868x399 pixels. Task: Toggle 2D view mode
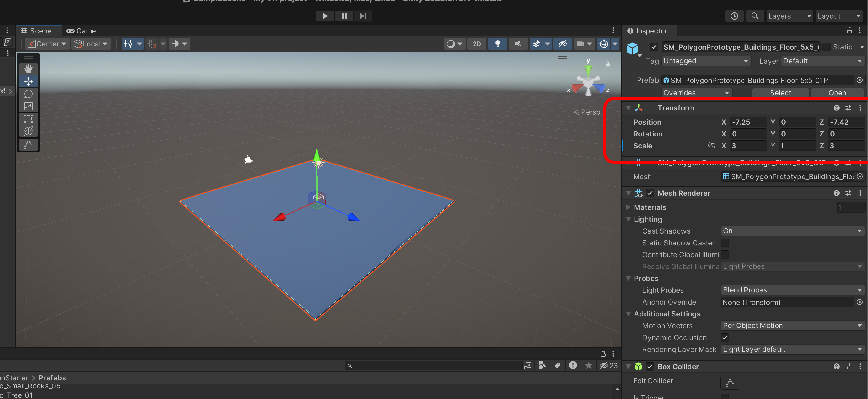click(x=476, y=44)
